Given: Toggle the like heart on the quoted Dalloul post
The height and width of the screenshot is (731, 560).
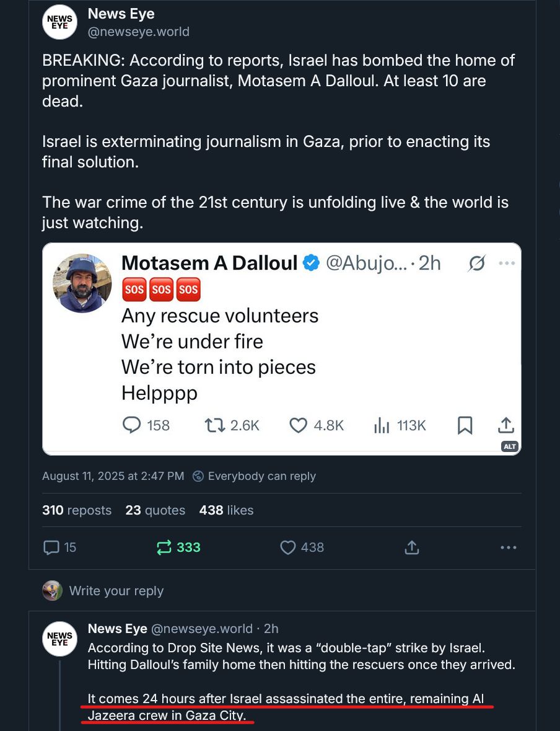Looking at the screenshot, I should click(x=298, y=425).
